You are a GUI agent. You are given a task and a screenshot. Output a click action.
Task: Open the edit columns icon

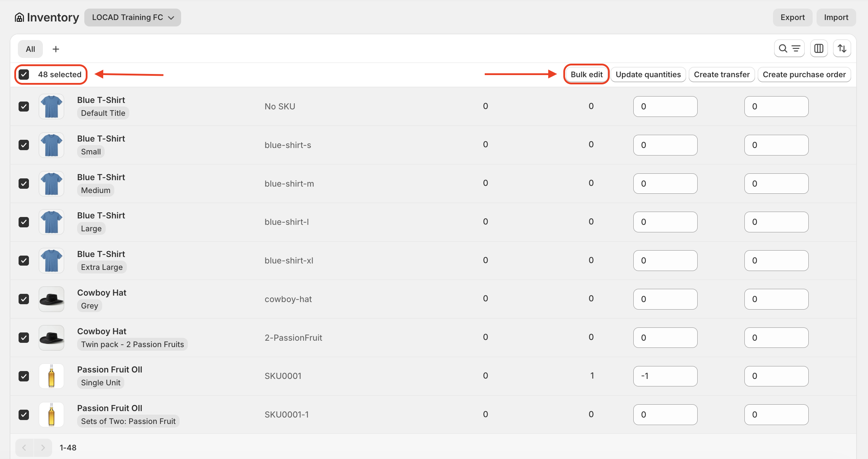pyautogui.click(x=819, y=49)
